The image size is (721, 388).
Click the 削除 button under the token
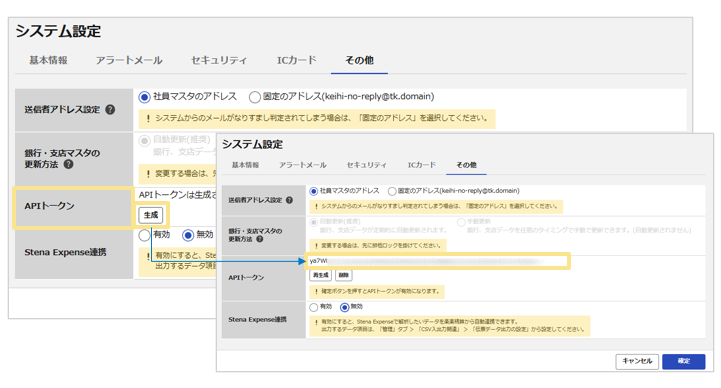coord(343,275)
